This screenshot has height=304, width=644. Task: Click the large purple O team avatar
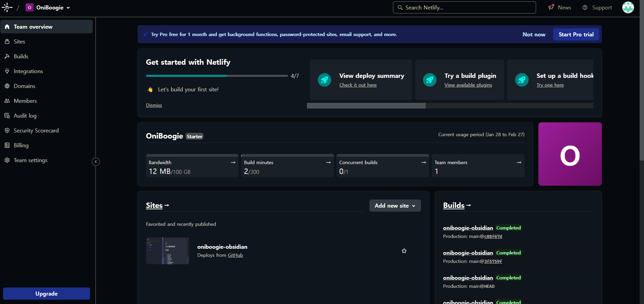[570, 154]
